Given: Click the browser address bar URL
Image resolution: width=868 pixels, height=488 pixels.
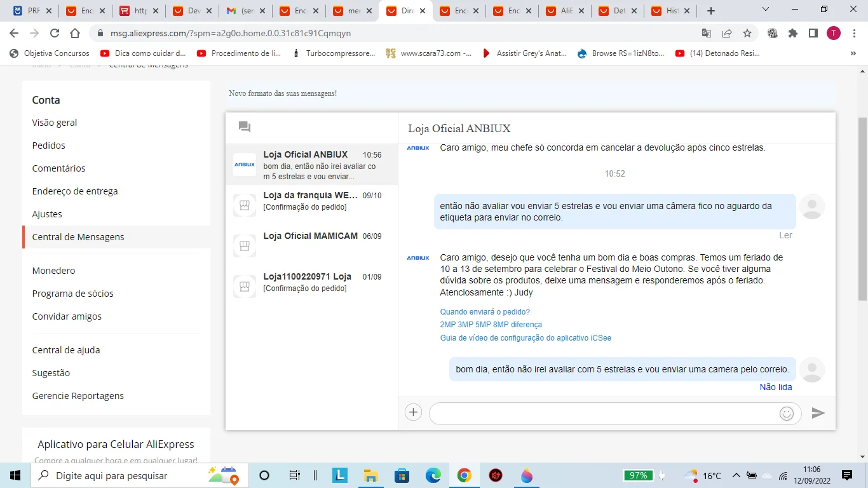Looking at the screenshot, I should pyautogui.click(x=231, y=33).
